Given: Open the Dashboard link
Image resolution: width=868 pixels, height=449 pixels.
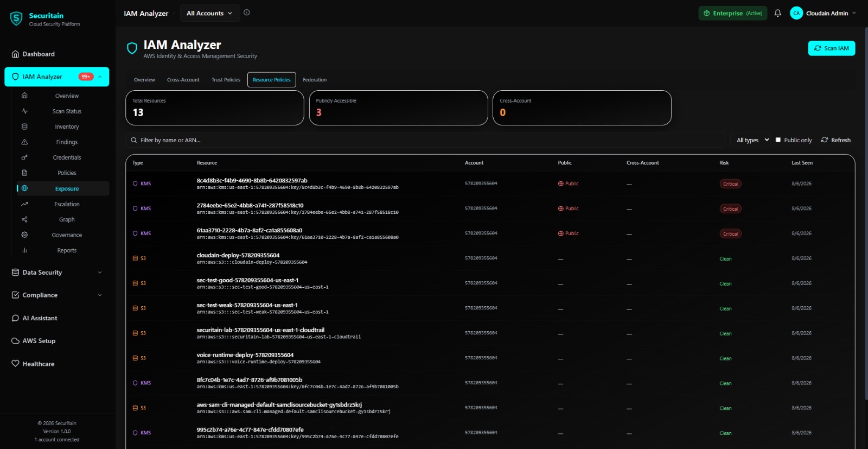Looking at the screenshot, I should pos(39,54).
